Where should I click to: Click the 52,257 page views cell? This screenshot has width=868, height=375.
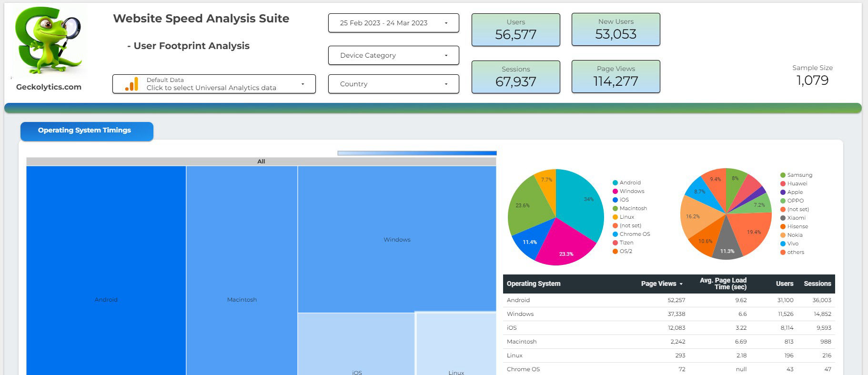(676, 300)
